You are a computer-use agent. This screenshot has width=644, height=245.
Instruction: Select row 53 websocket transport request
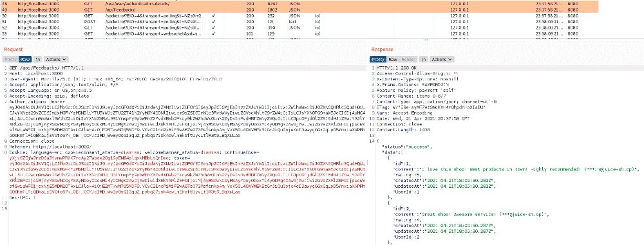[322, 33]
